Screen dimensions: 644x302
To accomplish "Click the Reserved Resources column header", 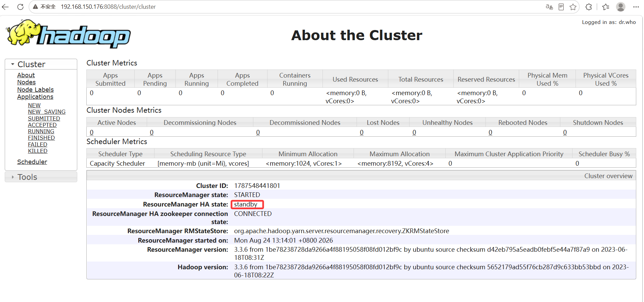I will point(486,79).
